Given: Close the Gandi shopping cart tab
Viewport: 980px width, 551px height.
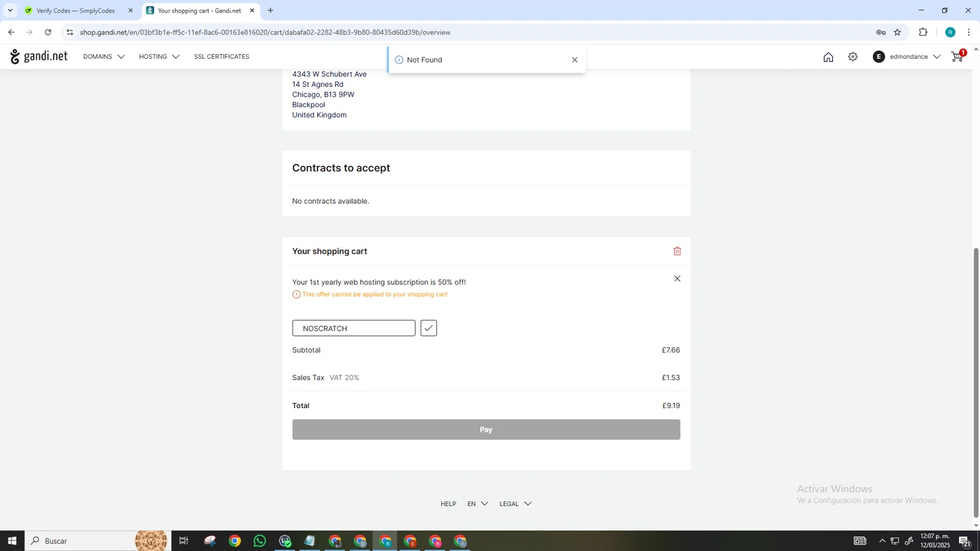Looking at the screenshot, I should point(252,10).
